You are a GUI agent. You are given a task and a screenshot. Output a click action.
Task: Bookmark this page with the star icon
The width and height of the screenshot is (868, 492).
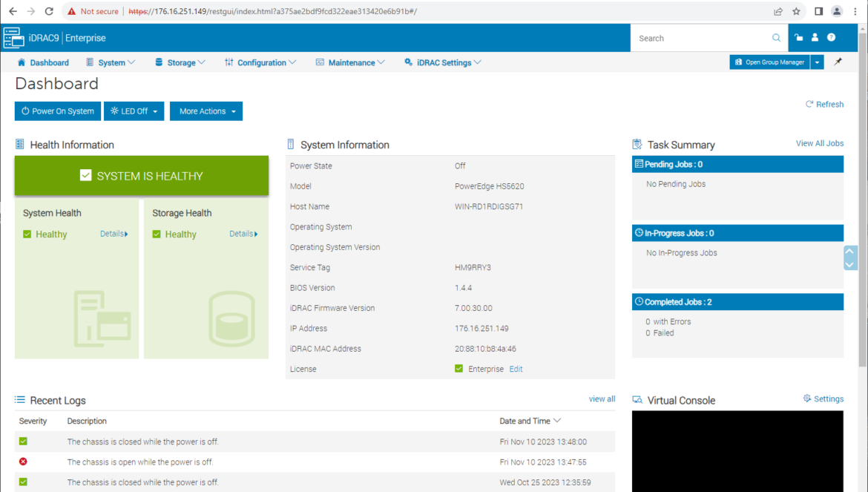[796, 11]
